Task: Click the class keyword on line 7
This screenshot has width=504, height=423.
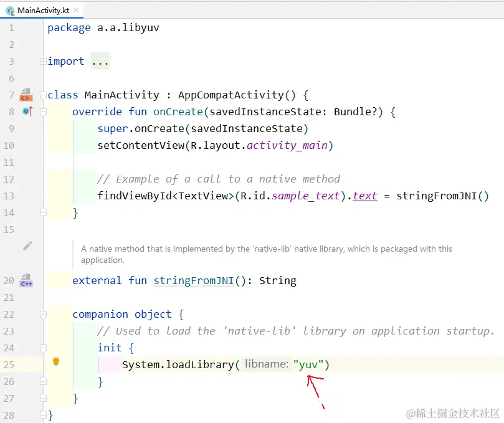Action: tap(63, 95)
